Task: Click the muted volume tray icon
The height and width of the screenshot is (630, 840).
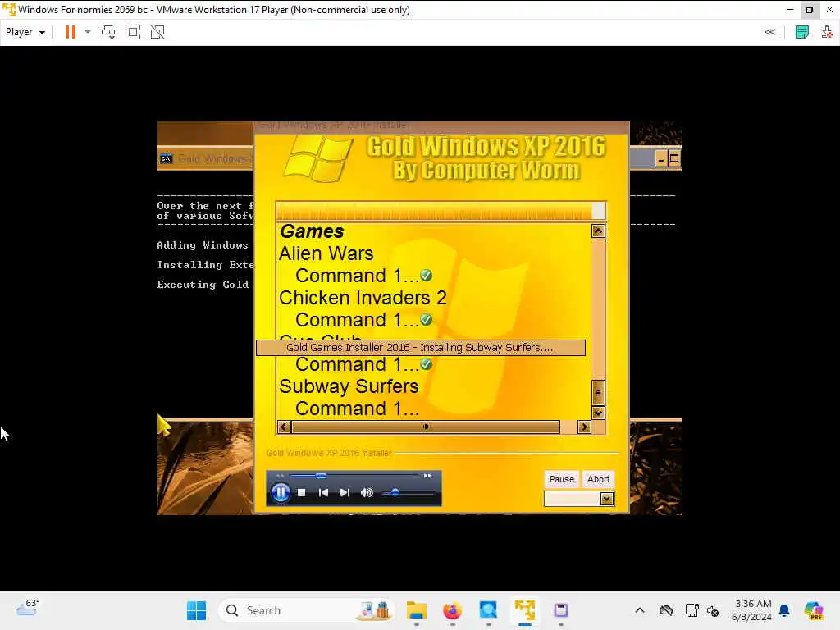Action: click(713, 610)
